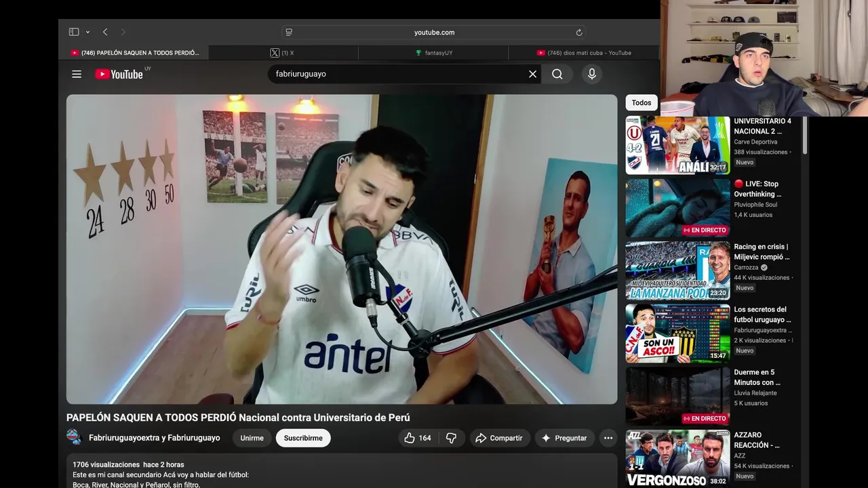Switch to the fantasyUY tab
Screen dimensions: 868x488
(x=433, y=52)
